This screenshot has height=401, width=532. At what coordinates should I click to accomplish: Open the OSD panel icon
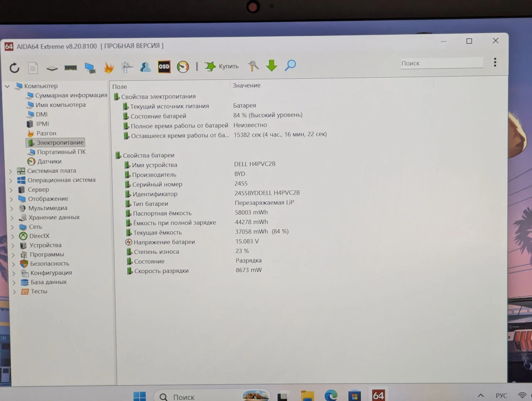(164, 67)
